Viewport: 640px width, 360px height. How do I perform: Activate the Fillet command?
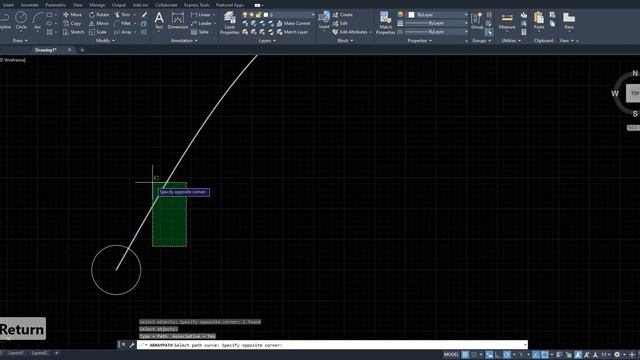(122, 23)
